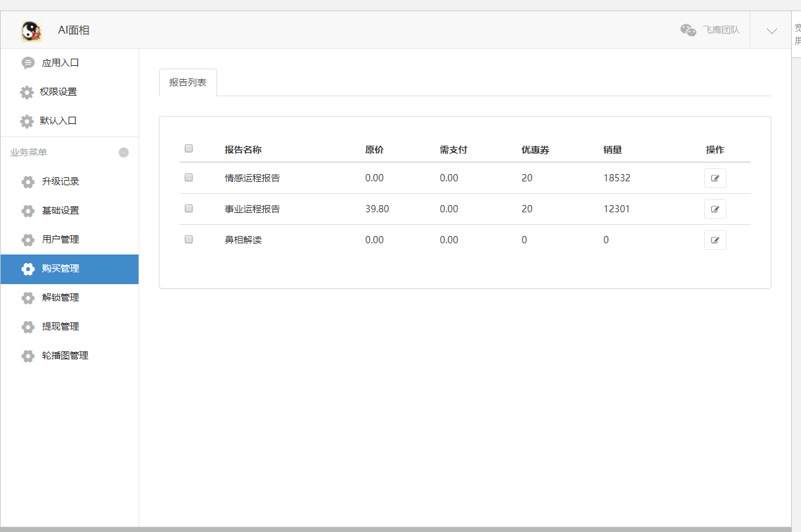Viewport: 801px width, 532px height.
Task: Go to 用户管理 page
Action: pos(61,239)
